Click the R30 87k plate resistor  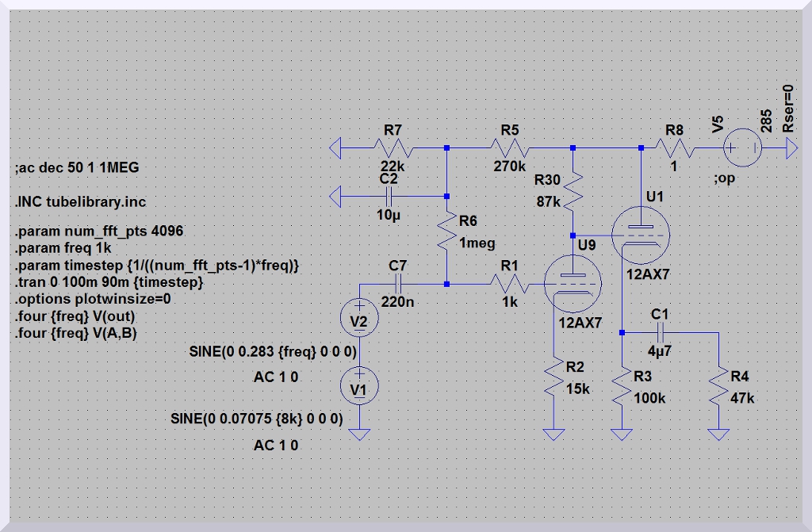coord(573,190)
